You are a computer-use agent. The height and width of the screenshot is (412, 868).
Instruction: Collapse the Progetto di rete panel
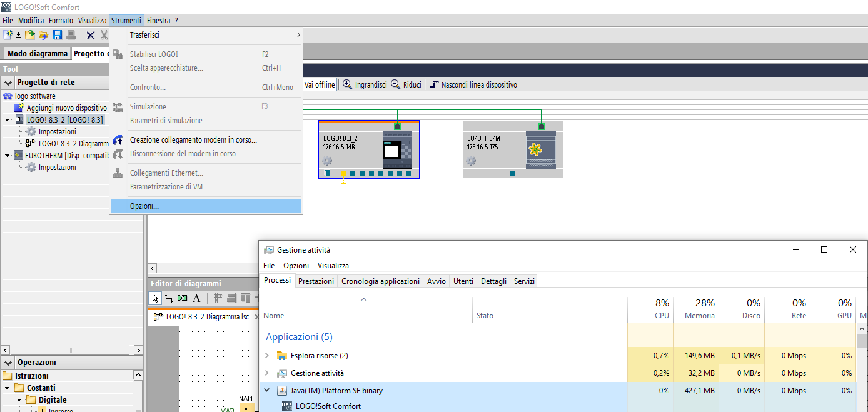tap(8, 83)
